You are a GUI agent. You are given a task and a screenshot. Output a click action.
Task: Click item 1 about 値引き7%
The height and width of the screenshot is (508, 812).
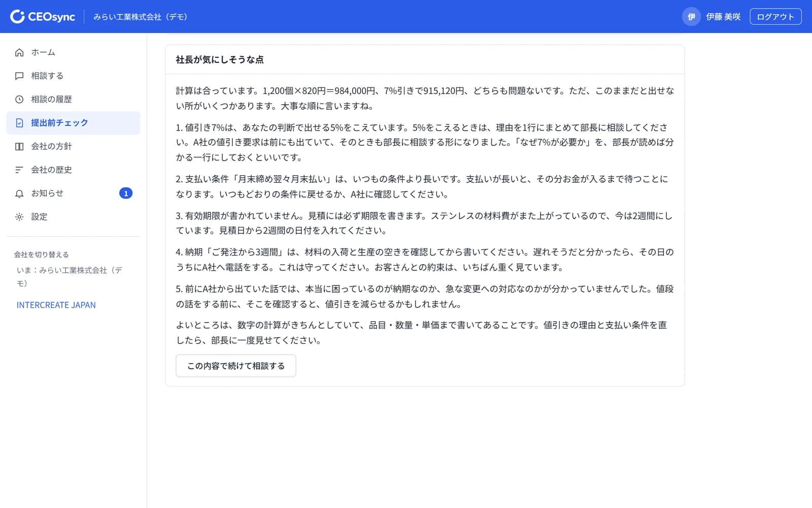tap(425, 142)
